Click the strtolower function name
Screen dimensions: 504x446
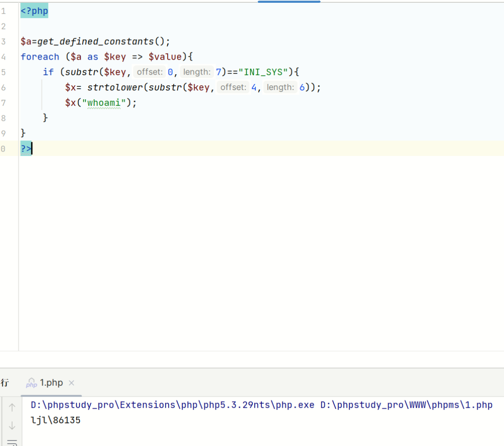pos(115,87)
